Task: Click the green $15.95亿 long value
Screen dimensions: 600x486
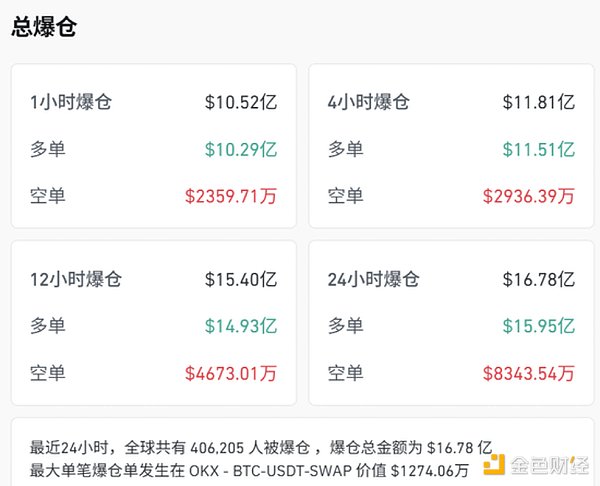Action: coord(539,326)
